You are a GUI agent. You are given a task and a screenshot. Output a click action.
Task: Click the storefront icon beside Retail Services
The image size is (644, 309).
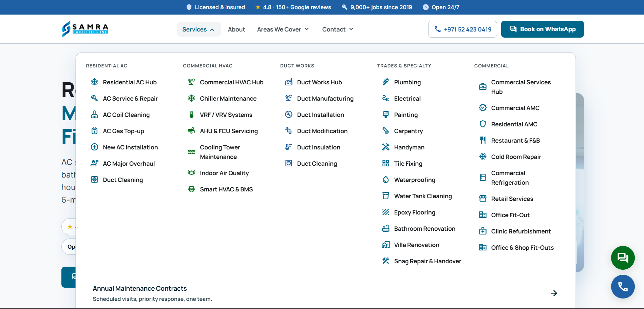point(482,199)
